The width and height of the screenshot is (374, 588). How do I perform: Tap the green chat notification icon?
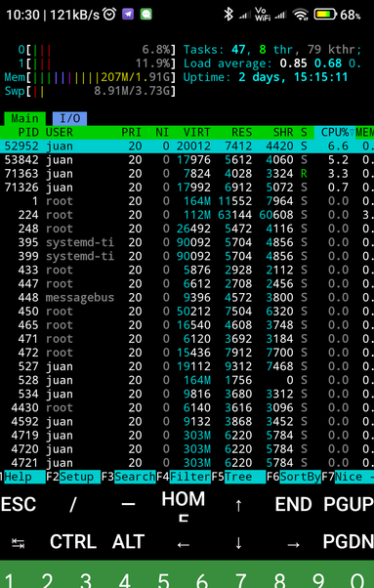pos(145,15)
